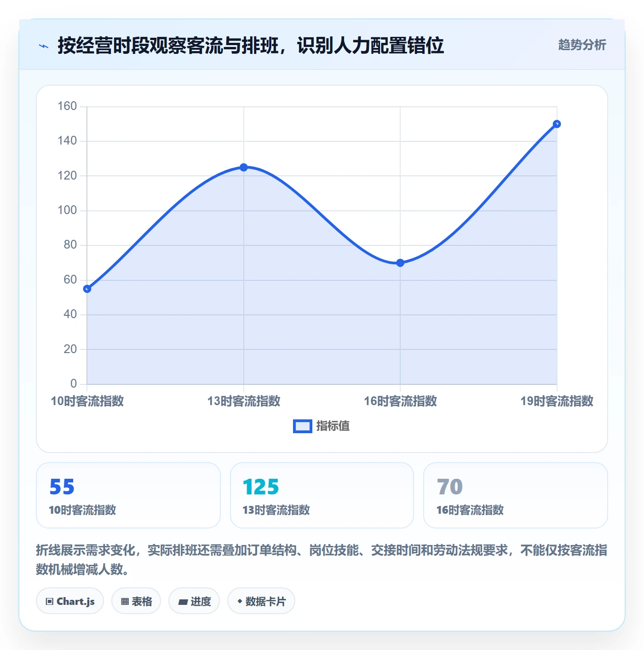Click the diamond icon in 数据卡片 tag

pyautogui.click(x=240, y=601)
